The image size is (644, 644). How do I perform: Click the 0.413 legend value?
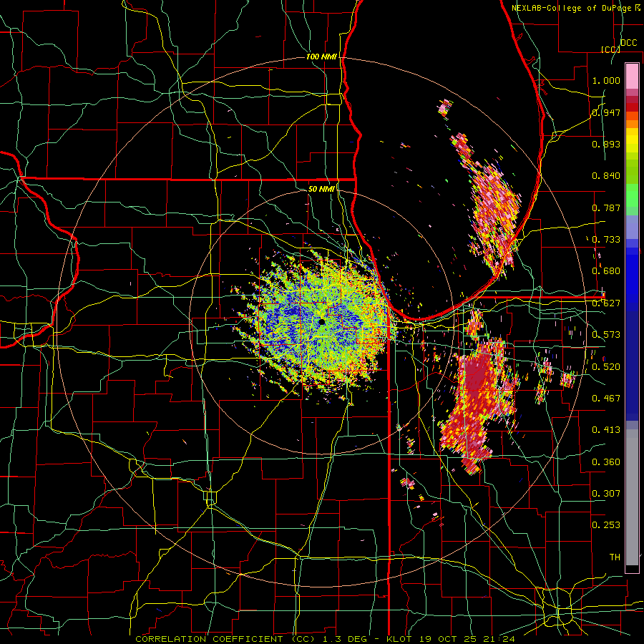[x=606, y=430]
